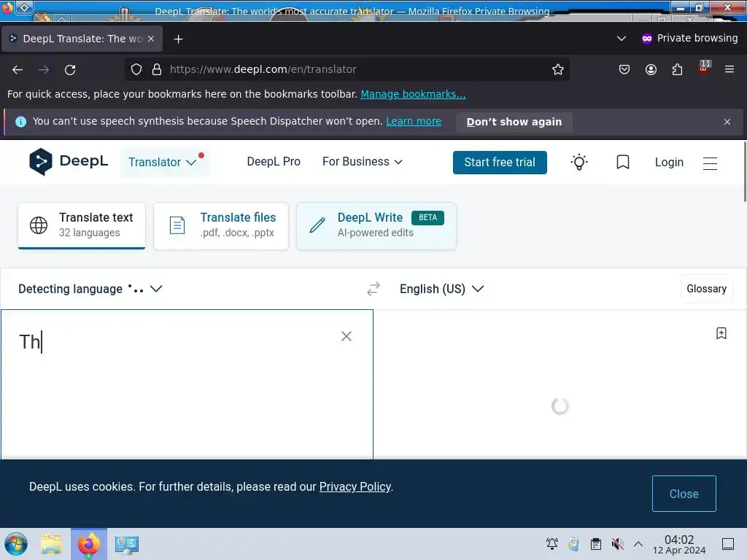Open notification bell in system tray

coord(552,544)
